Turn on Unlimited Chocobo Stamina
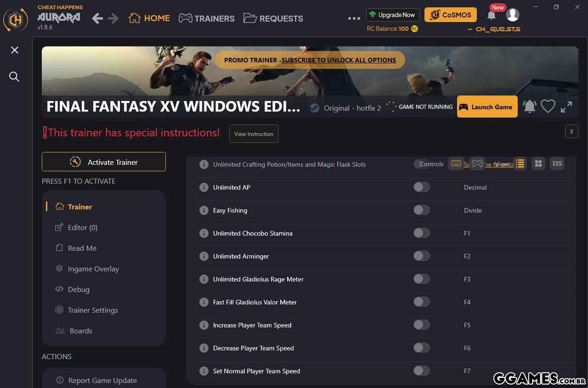Viewport: 588px width, 388px height. click(x=421, y=233)
